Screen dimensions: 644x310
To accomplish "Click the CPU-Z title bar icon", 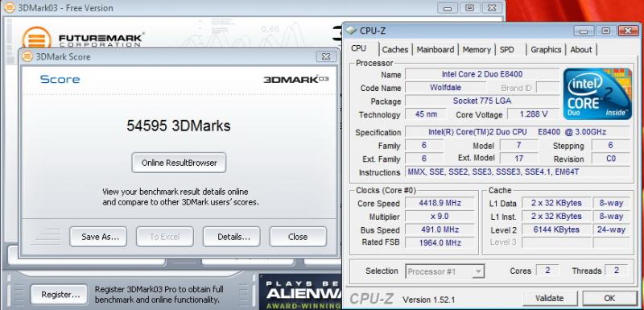I will tap(351, 31).
